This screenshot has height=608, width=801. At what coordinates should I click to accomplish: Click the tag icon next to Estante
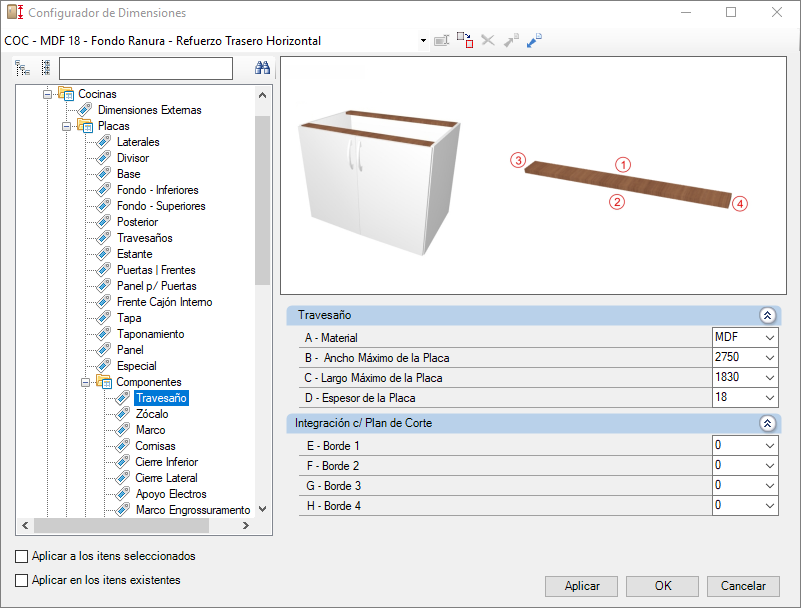[x=104, y=254]
